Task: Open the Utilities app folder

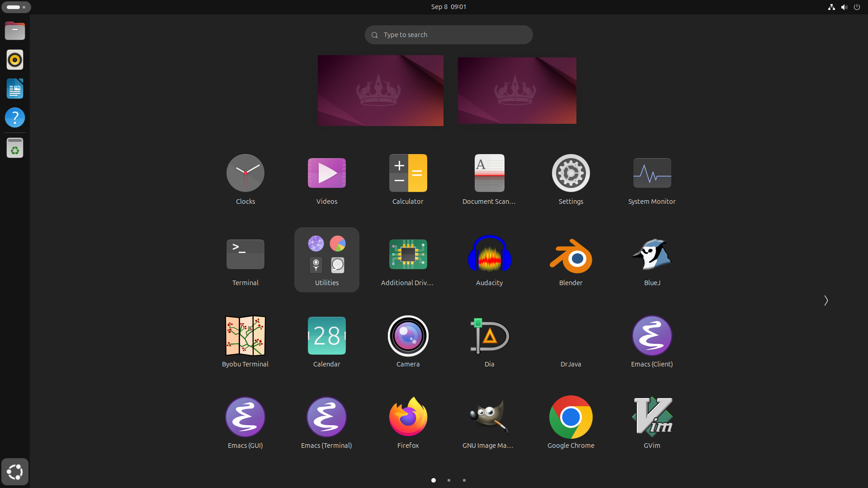Action: tap(327, 260)
